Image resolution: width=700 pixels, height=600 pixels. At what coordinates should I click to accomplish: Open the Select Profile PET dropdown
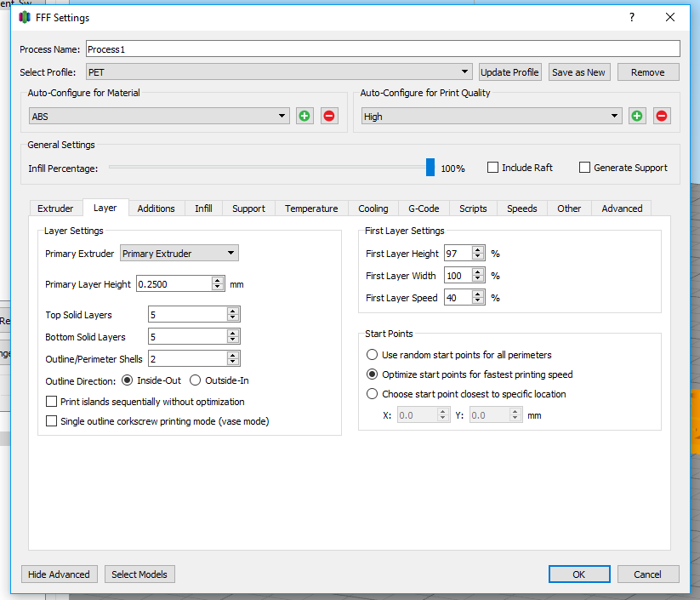tap(279, 72)
